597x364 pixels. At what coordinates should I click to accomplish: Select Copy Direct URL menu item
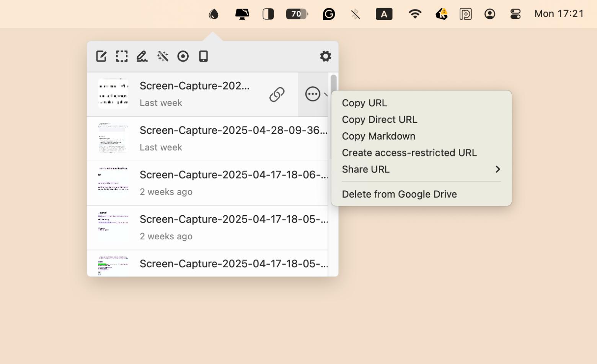coord(379,120)
